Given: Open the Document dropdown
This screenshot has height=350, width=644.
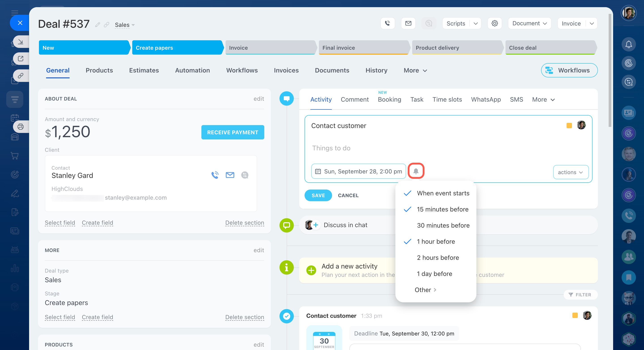Looking at the screenshot, I should point(529,23).
